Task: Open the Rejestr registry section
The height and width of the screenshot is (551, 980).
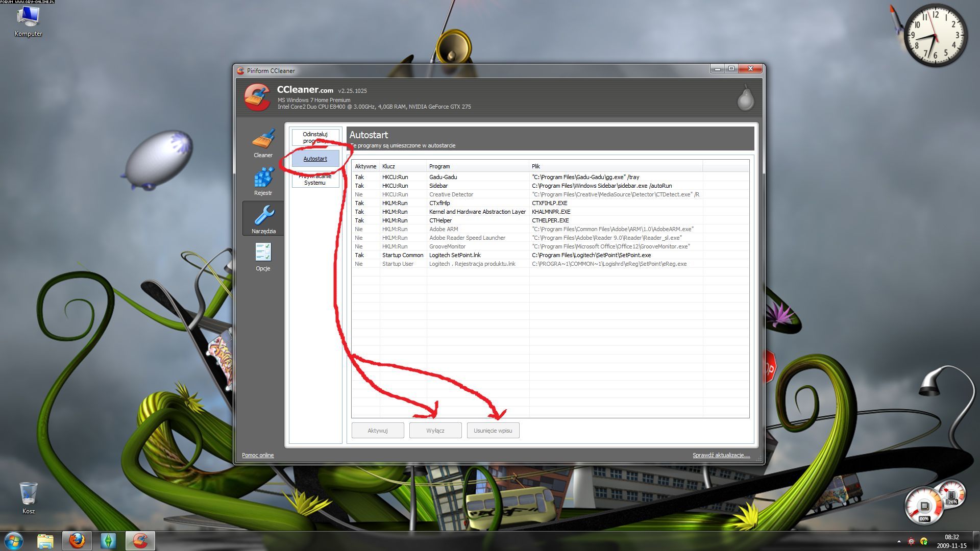Action: pos(263,182)
